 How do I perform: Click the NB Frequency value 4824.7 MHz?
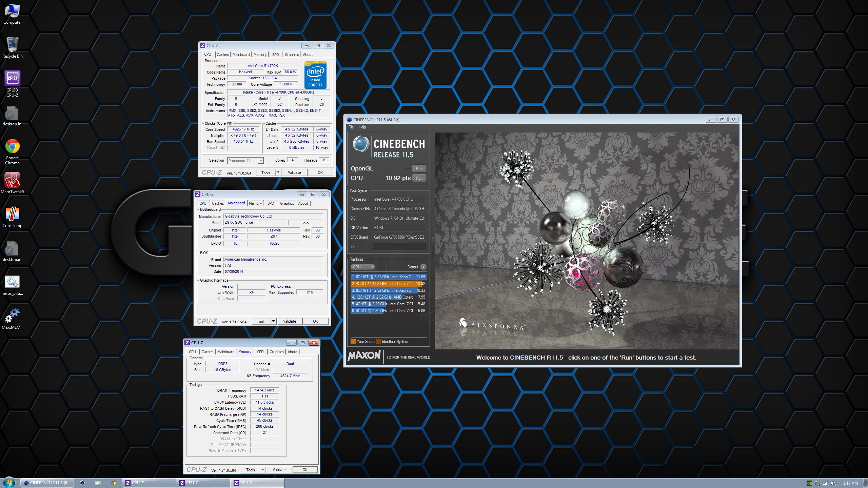pyautogui.click(x=290, y=376)
